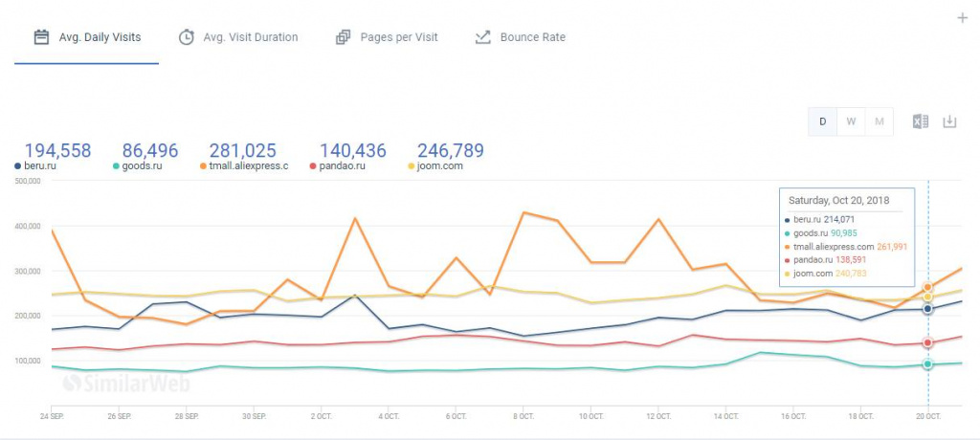Click the joom.com legend label

439,166
